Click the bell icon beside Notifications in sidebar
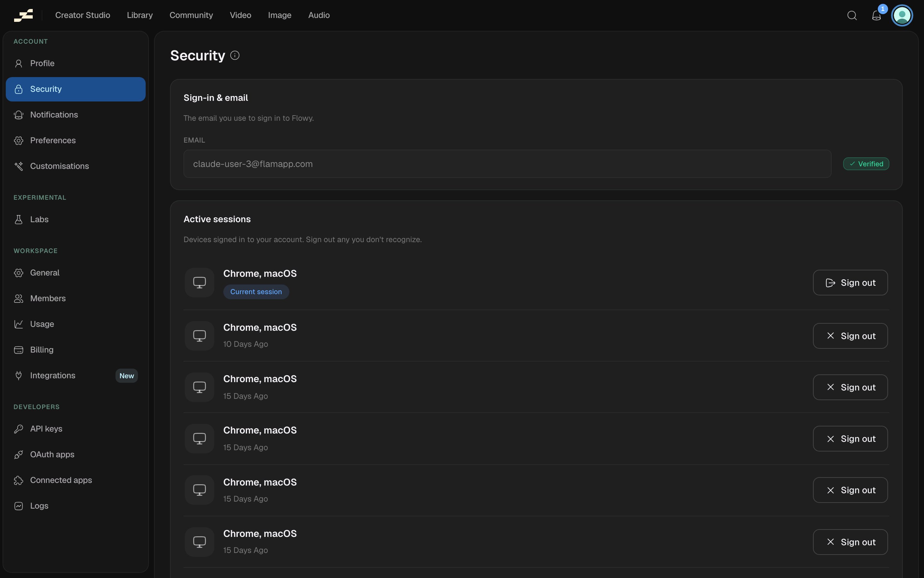This screenshot has height=578, width=924. click(x=18, y=115)
